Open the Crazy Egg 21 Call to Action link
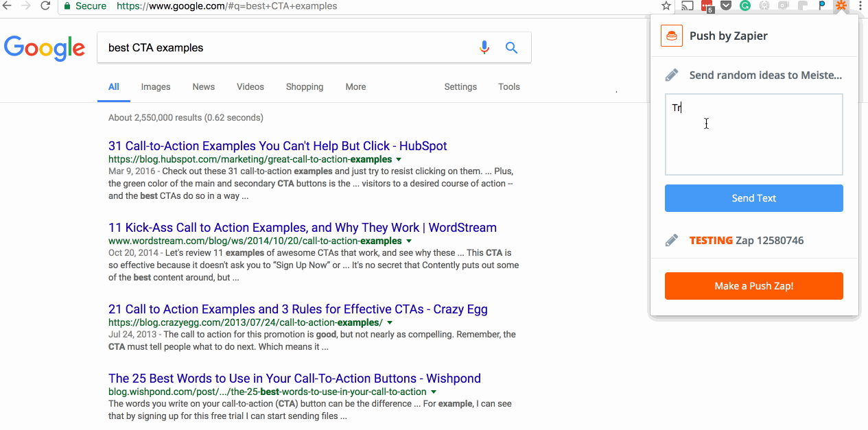This screenshot has width=868, height=430. click(298, 309)
